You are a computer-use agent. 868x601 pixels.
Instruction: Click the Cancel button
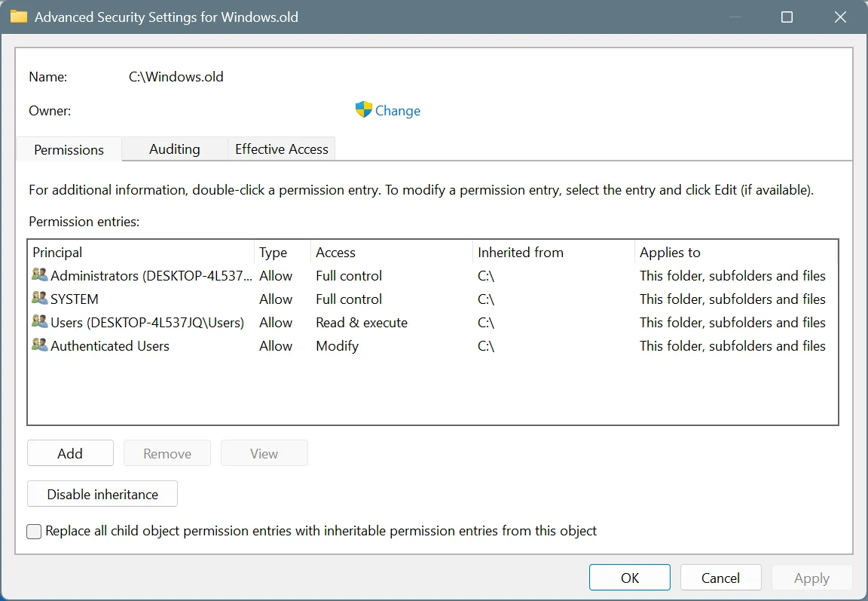(x=720, y=578)
